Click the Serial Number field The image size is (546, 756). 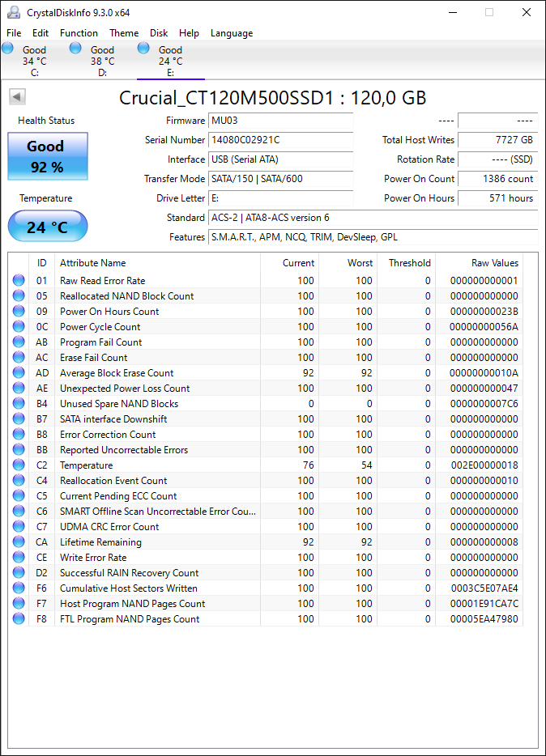(281, 140)
